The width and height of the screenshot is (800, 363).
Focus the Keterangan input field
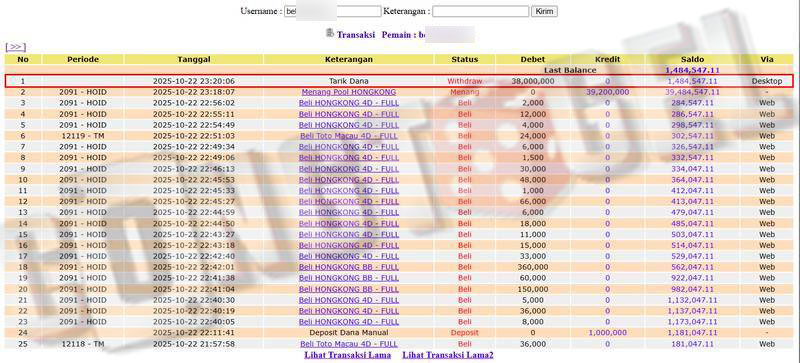(481, 11)
